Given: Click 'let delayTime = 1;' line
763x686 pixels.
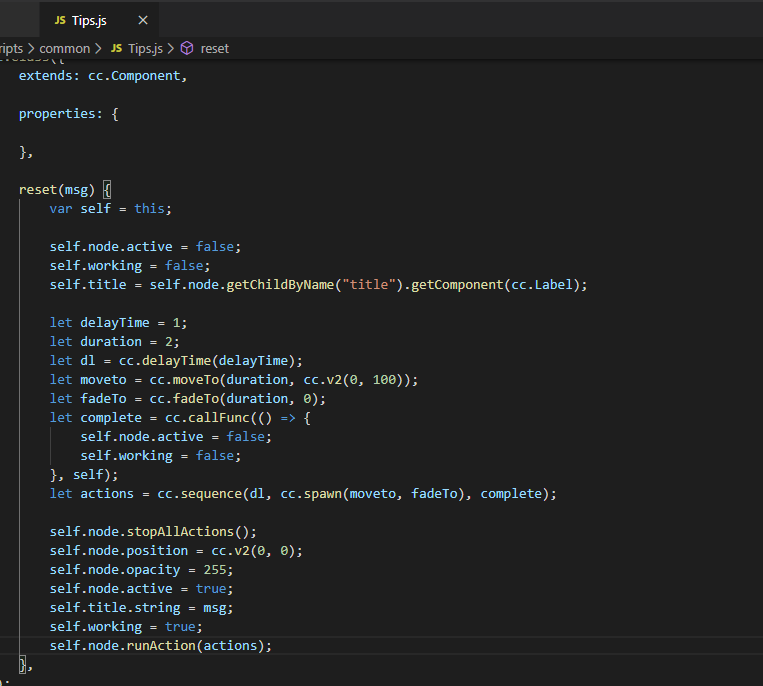Looking at the screenshot, I should pyautogui.click(x=118, y=323).
